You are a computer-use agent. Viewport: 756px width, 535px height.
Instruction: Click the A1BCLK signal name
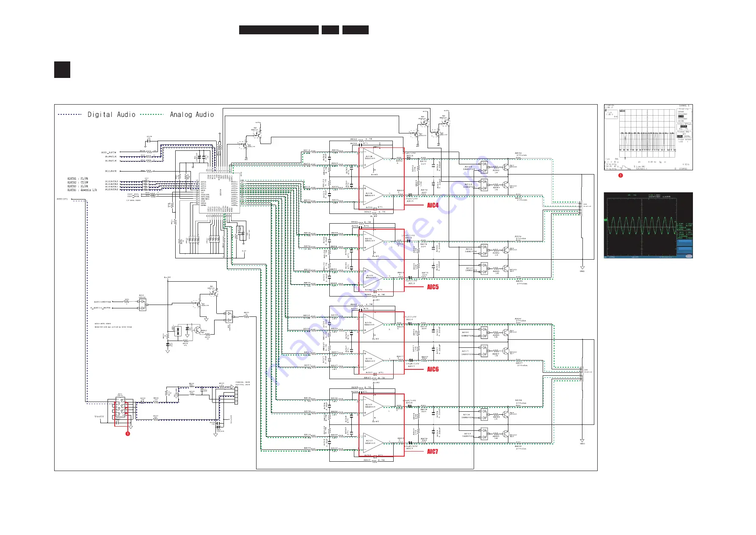click(111, 161)
